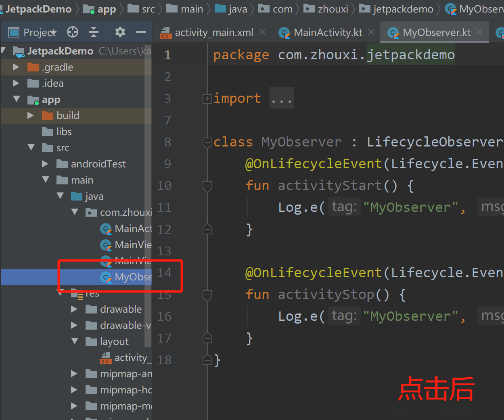Expand the .idea folder arrow
Image resolution: width=504 pixels, height=420 pixels.
(16, 83)
